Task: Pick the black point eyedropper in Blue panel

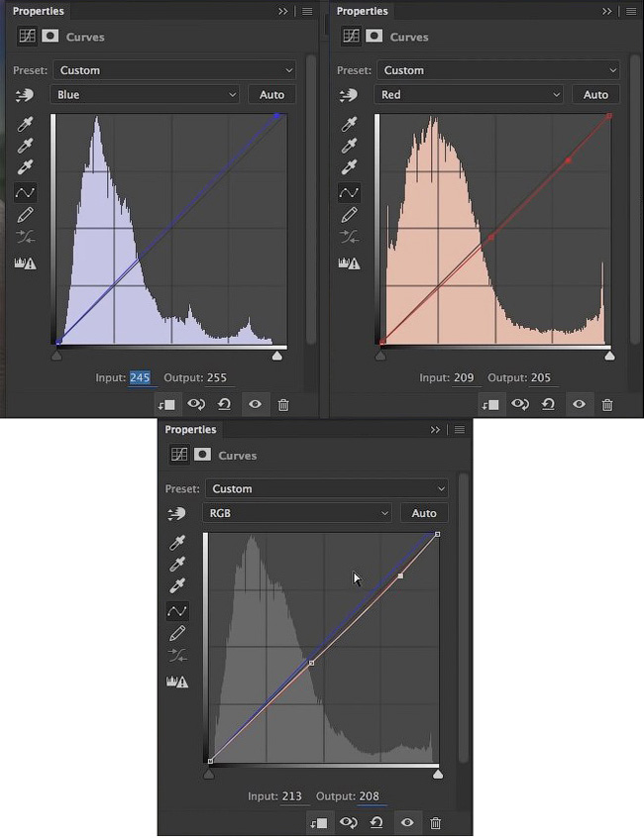Action: point(25,124)
